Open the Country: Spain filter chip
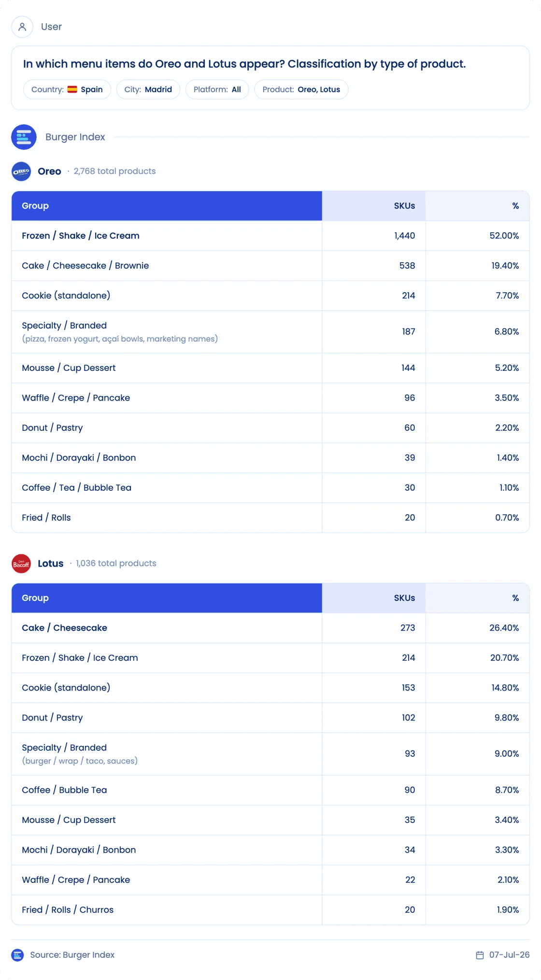Image resolution: width=541 pixels, height=980 pixels. tap(67, 89)
